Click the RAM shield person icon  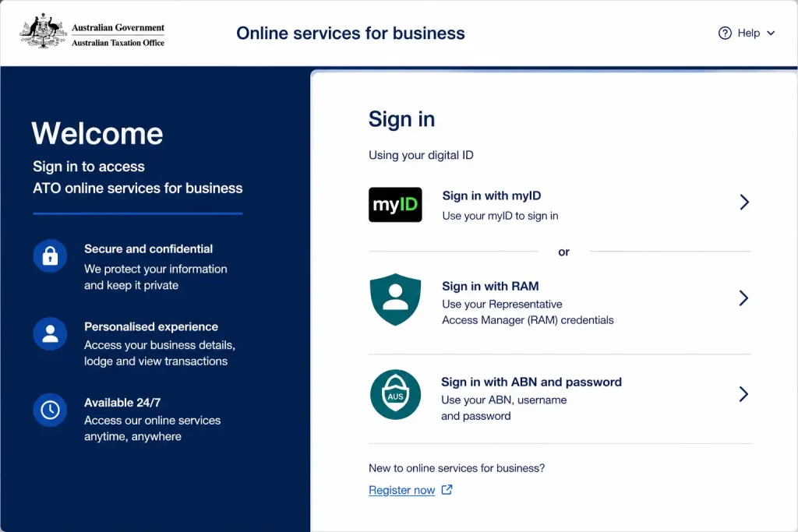[395, 299]
